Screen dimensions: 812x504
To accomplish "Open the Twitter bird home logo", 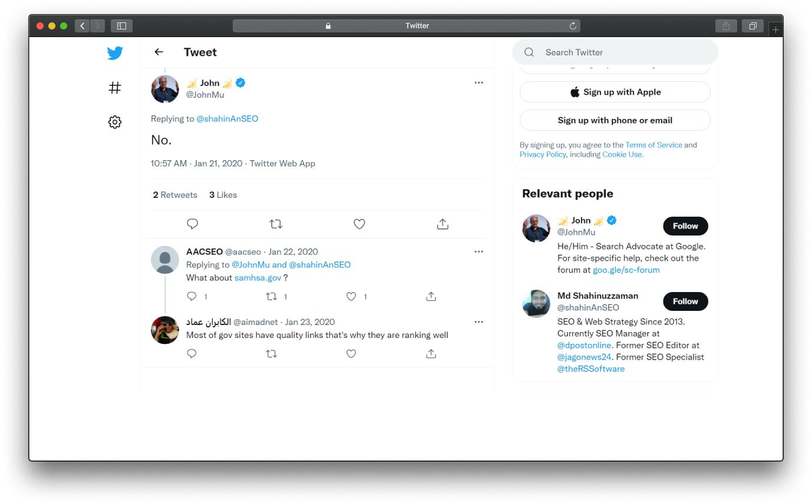I will [115, 53].
